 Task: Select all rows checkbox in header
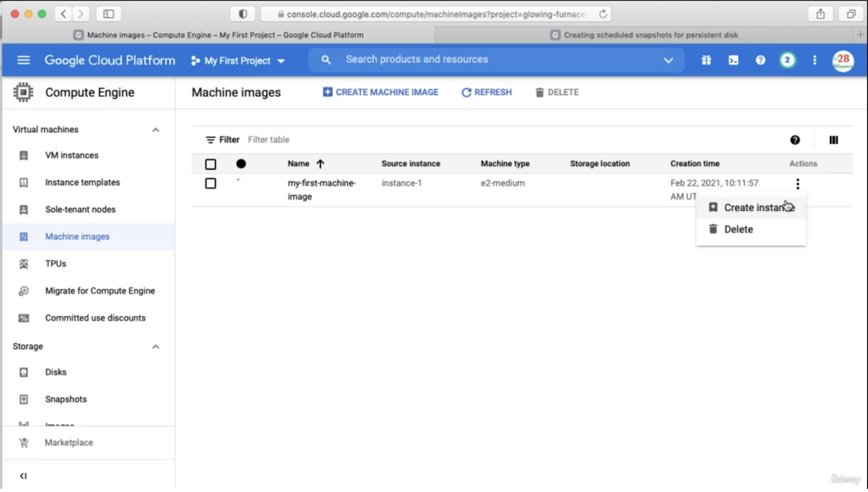(211, 164)
